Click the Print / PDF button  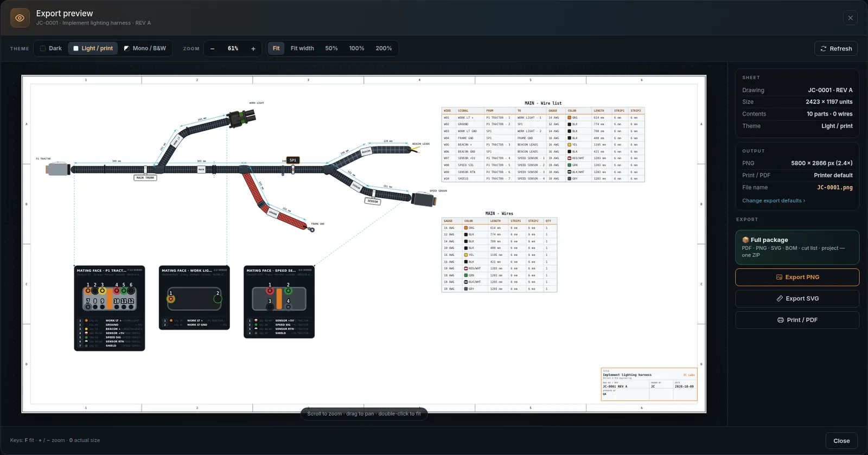(797, 320)
